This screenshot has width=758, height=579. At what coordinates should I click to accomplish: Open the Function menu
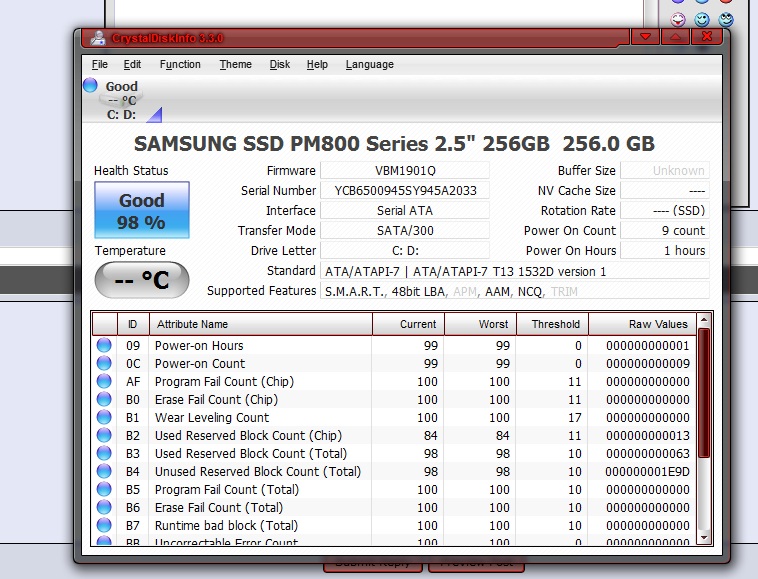(x=180, y=64)
